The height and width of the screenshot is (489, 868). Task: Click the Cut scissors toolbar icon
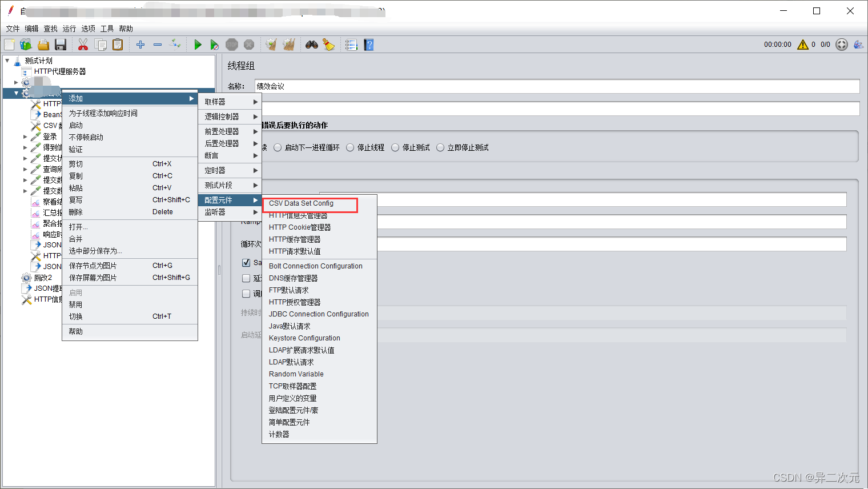83,45
